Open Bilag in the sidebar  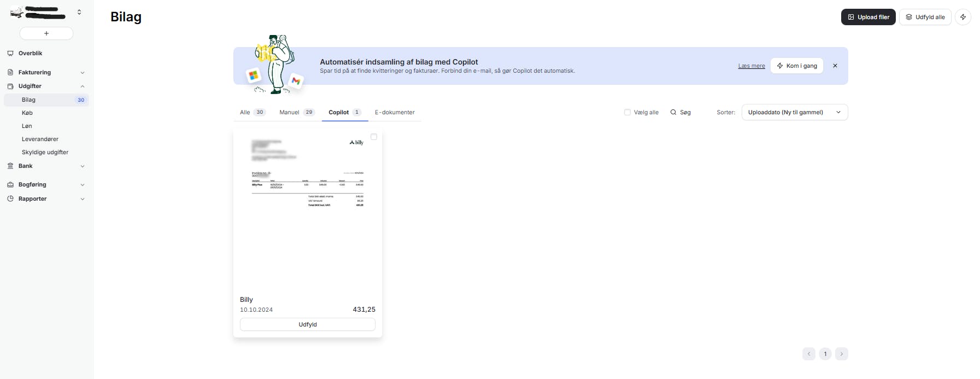pyautogui.click(x=46, y=100)
